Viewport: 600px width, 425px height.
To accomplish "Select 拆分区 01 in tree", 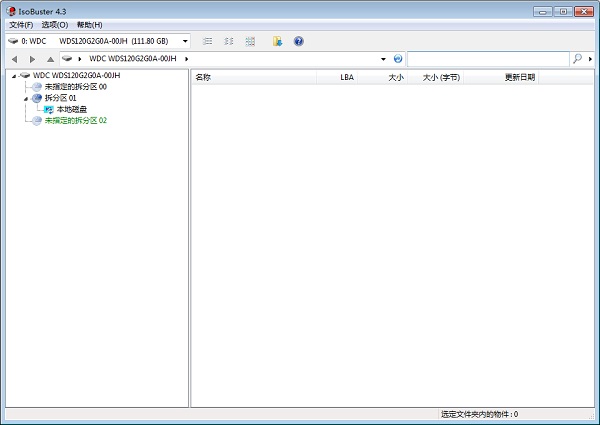I will (x=60, y=98).
